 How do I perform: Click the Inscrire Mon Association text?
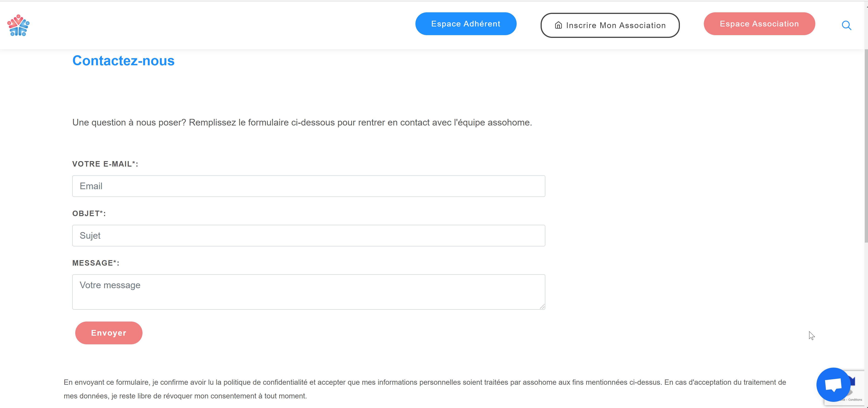point(616,25)
